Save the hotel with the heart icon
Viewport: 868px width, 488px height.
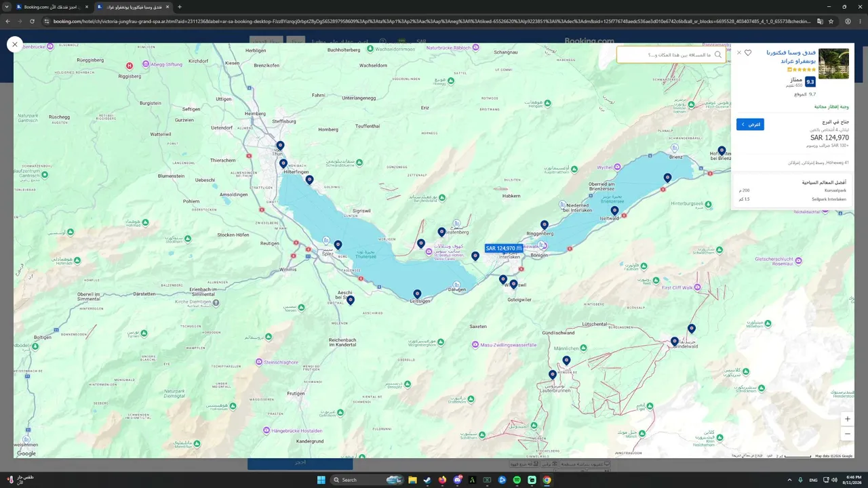click(748, 52)
